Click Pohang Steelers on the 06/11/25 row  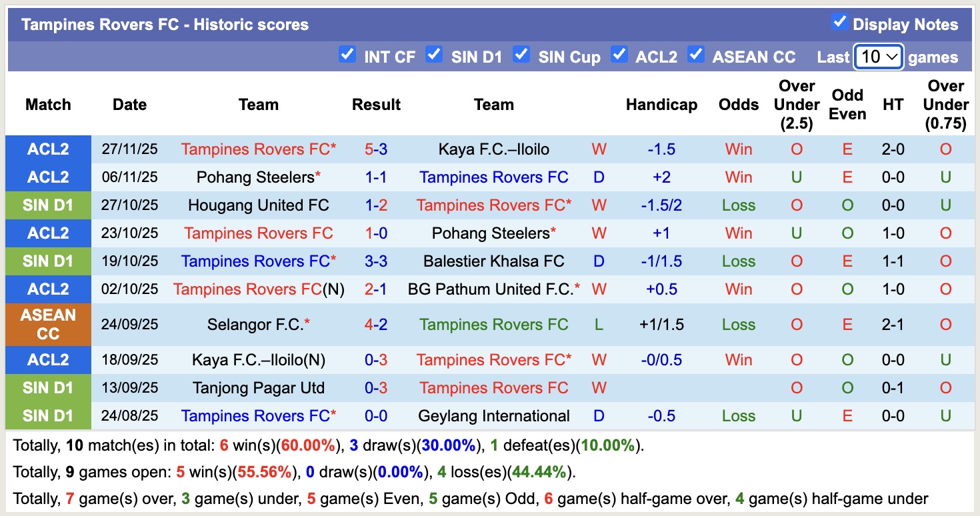[x=255, y=177]
